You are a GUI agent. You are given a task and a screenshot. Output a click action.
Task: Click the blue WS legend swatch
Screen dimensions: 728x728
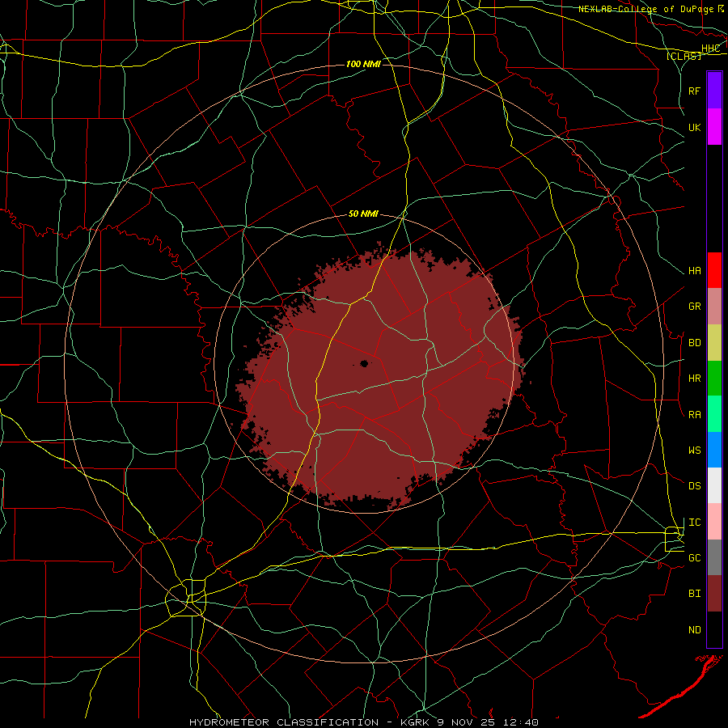pos(714,450)
